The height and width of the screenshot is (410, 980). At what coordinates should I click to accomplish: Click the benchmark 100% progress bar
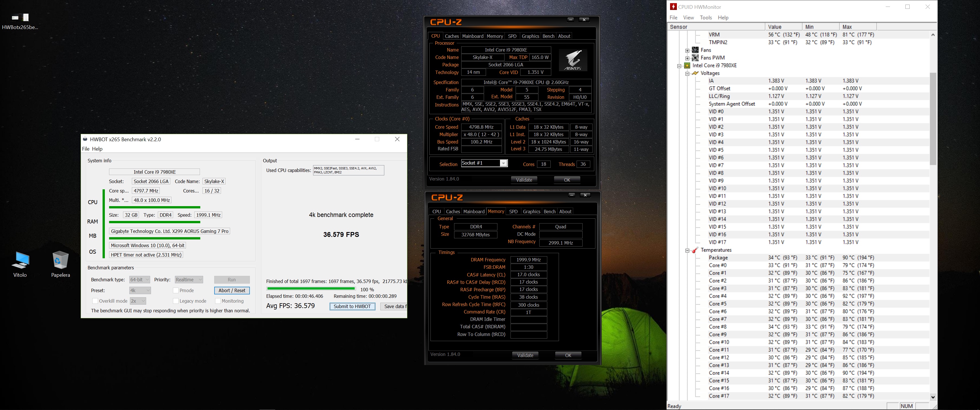[x=311, y=289]
